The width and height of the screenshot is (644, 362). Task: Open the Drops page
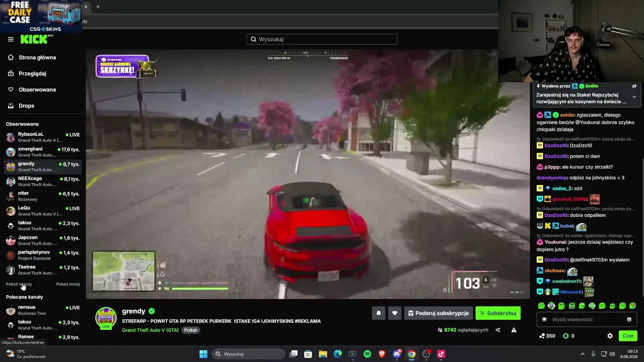click(26, 106)
